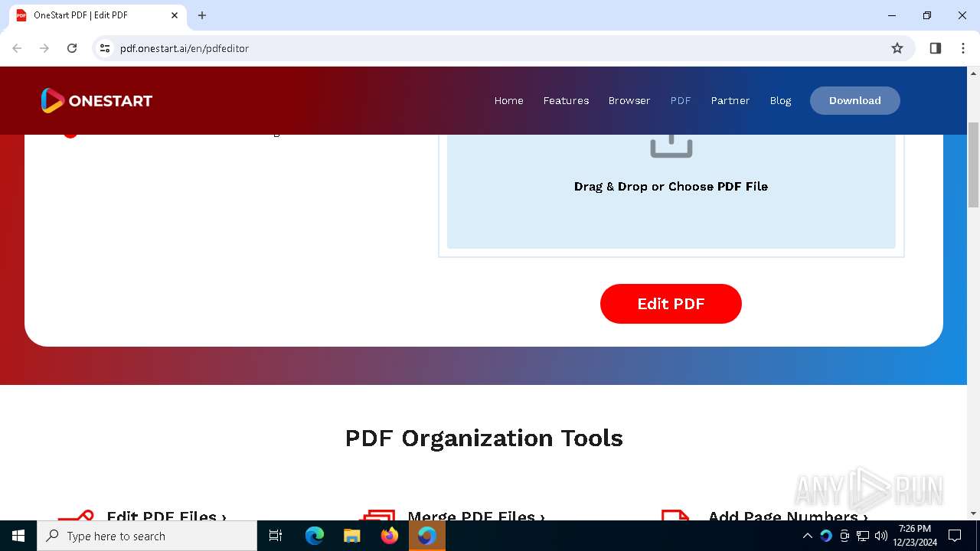980x551 pixels.
Task: Open Edit PDF Files link
Action: 166,516
